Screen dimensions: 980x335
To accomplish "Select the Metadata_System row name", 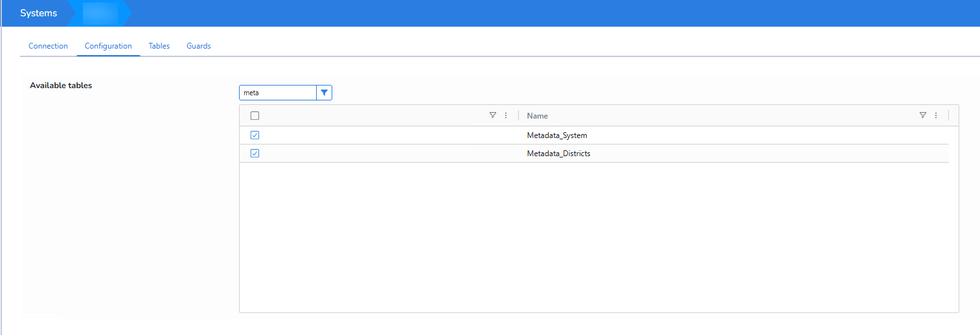I will (556, 135).
